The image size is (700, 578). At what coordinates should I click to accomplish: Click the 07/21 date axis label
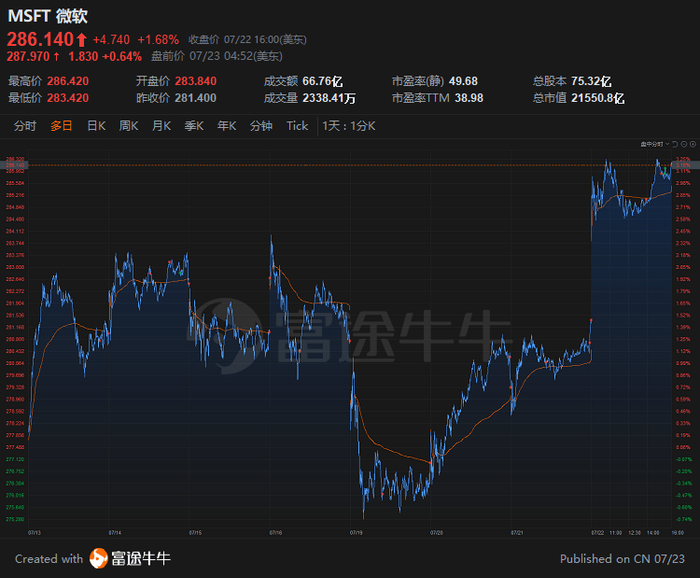tap(517, 532)
